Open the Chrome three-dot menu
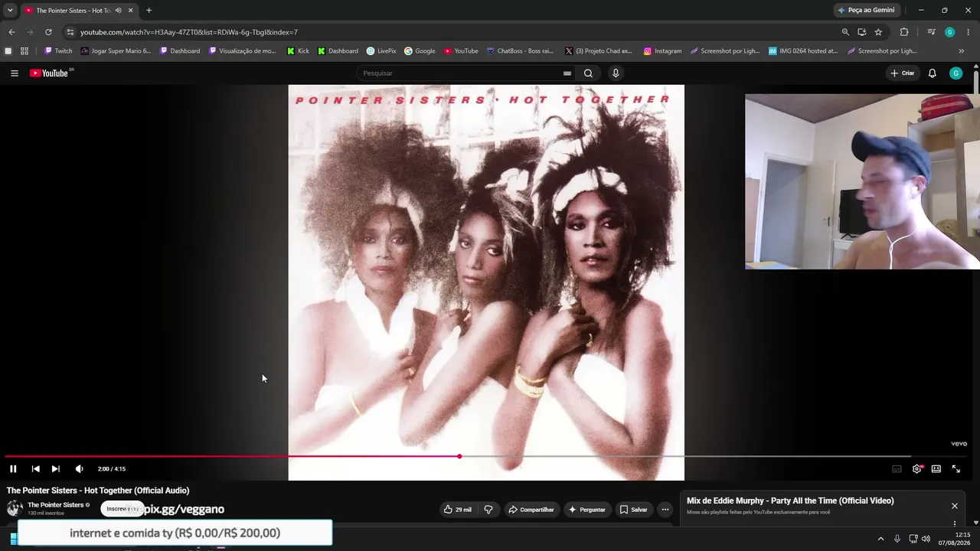The image size is (980, 551). pyautogui.click(x=969, y=32)
